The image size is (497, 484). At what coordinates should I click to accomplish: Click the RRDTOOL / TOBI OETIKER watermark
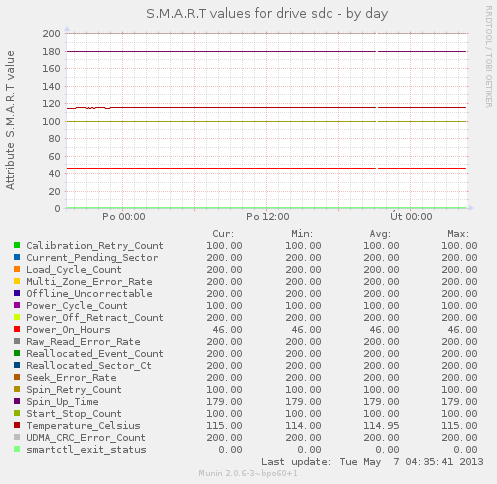488,57
